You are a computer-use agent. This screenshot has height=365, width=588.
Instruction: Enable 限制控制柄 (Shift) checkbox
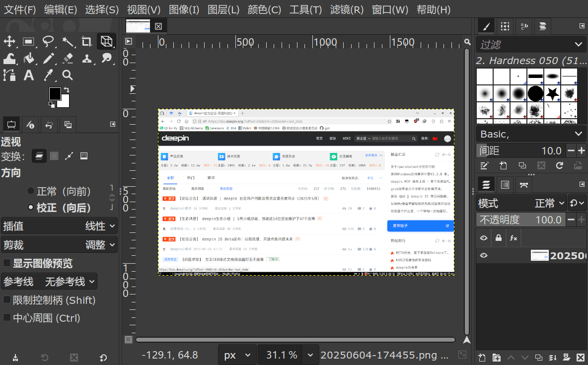pos(7,299)
